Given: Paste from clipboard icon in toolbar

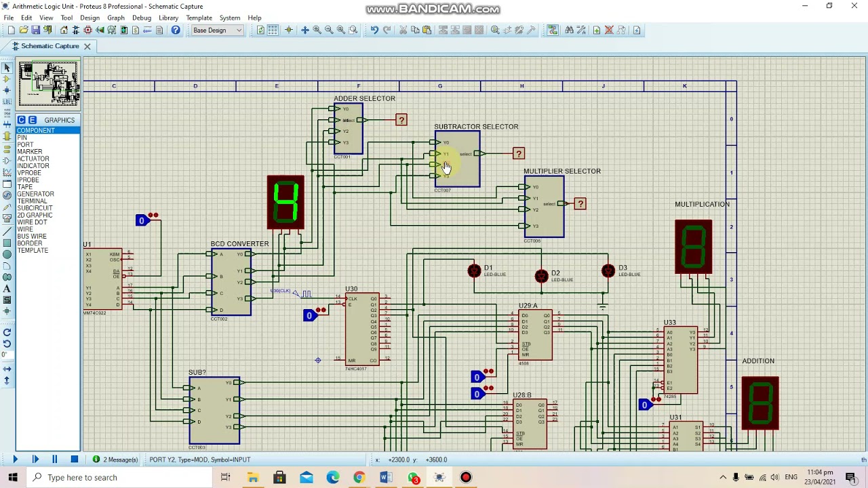Looking at the screenshot, I should point(427,30).
